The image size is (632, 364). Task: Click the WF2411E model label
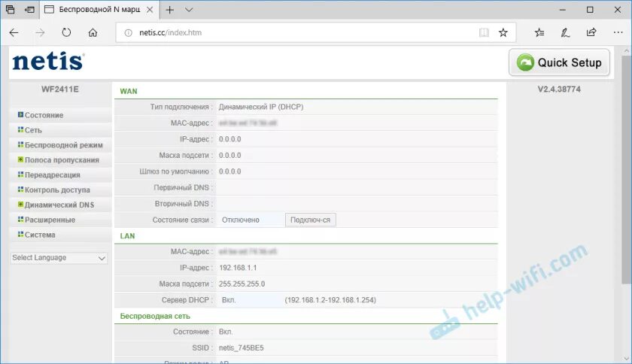[x=60, y=89]
